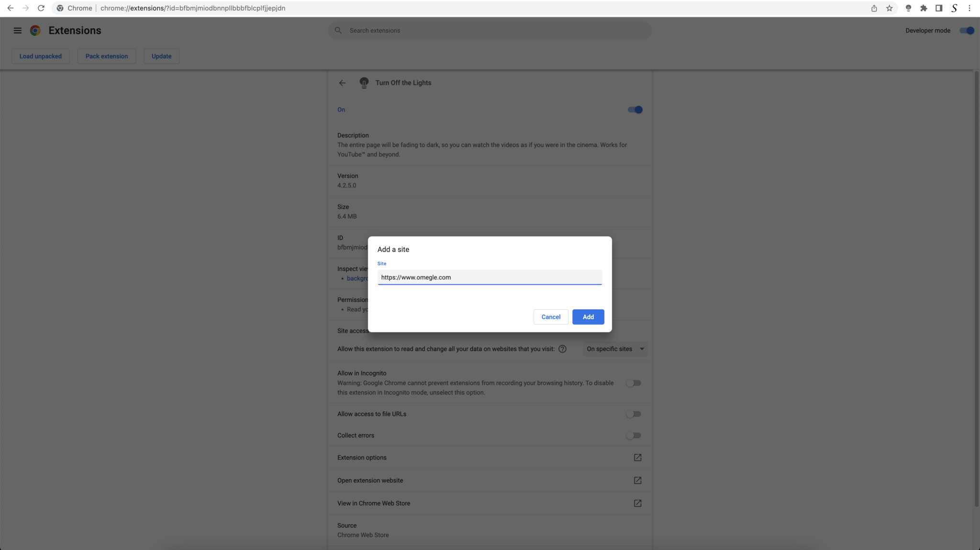This screenshot has width=980, height=550.
Task: Click the share icon in the address bar
Action: pyautogui.click(x=874, y=8)
